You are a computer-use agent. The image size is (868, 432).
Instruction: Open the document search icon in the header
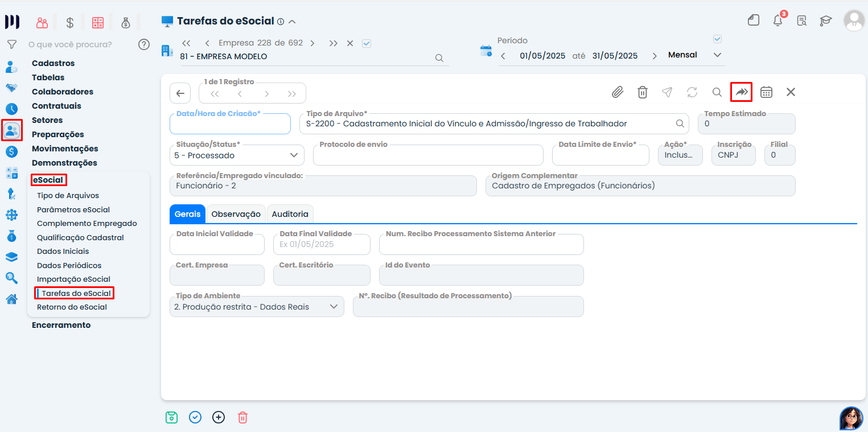tap(802, 21)
